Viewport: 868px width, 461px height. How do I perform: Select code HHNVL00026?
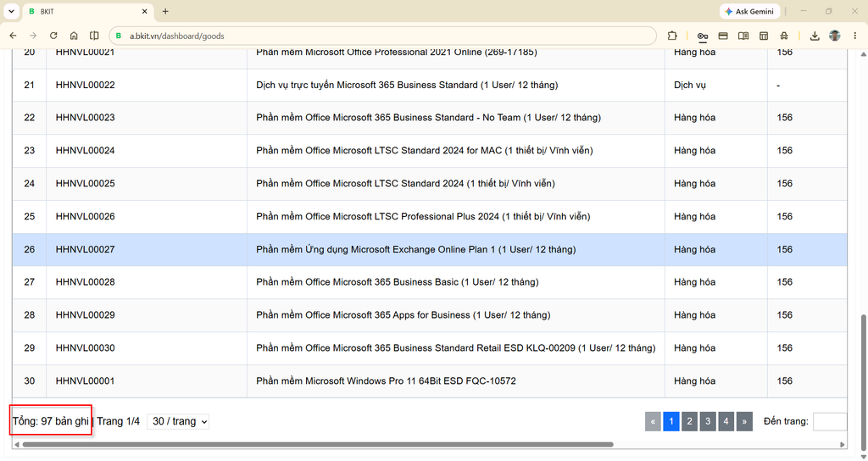(x=86, y=216)
